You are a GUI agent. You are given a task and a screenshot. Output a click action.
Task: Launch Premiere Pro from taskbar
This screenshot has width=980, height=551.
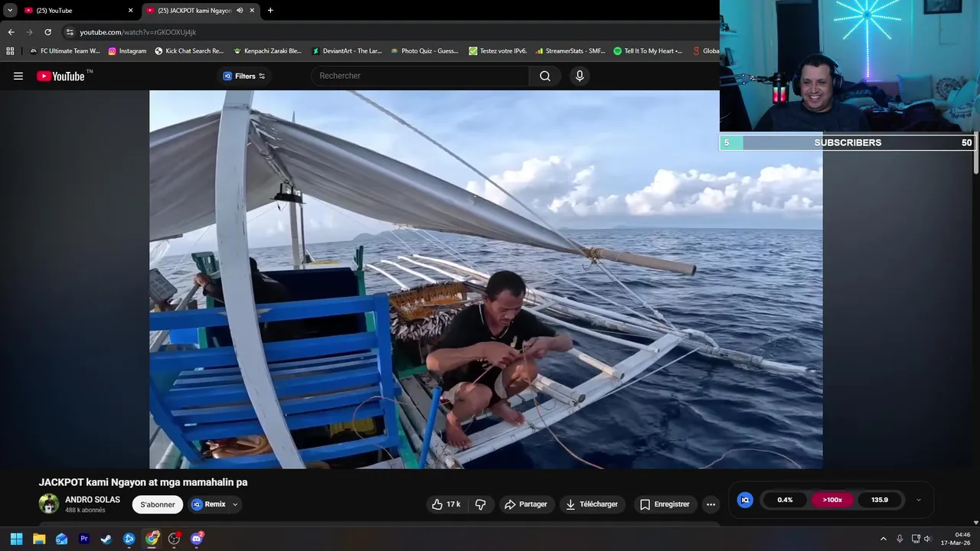coord(84,539)
